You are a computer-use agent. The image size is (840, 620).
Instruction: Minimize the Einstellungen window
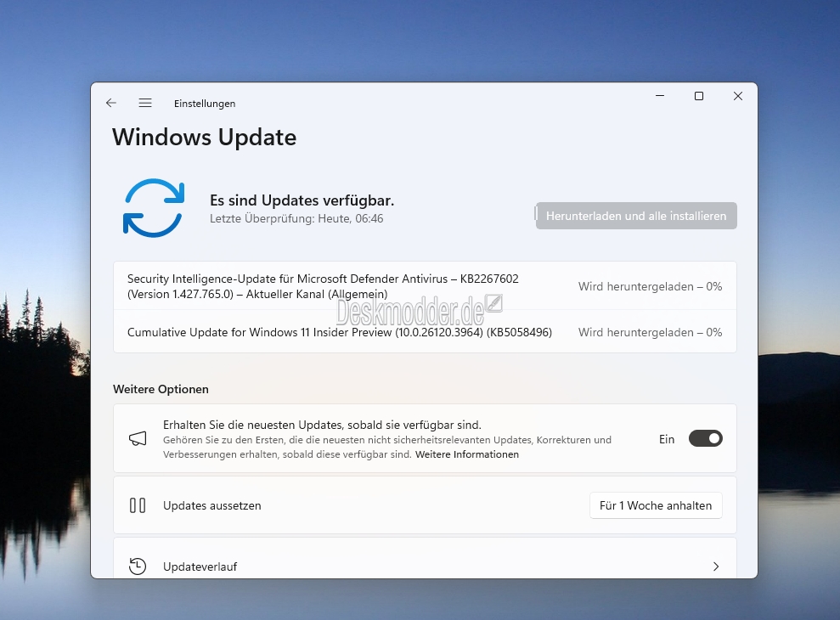point(660,96)
